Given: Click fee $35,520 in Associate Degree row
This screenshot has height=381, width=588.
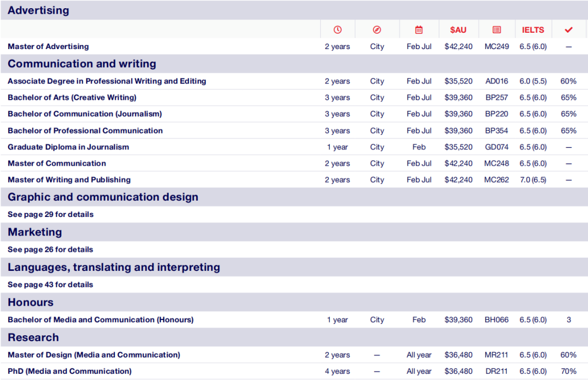Looking at the screenshot, I should pos(458,81).
